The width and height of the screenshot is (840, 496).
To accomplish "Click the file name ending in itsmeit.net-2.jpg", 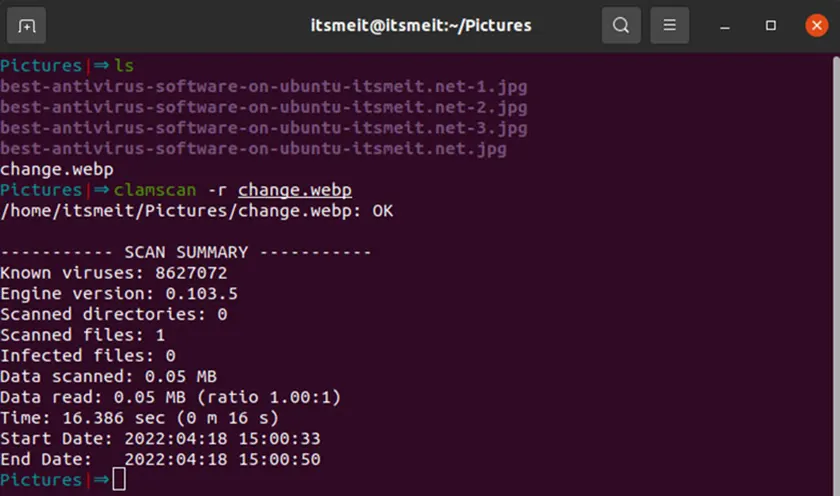I will [x=263, y=107].
